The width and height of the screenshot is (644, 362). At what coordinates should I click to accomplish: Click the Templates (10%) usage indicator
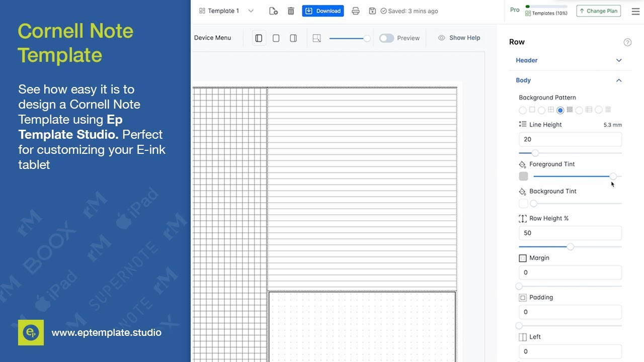pyautogui.click(x=546, y=11)
